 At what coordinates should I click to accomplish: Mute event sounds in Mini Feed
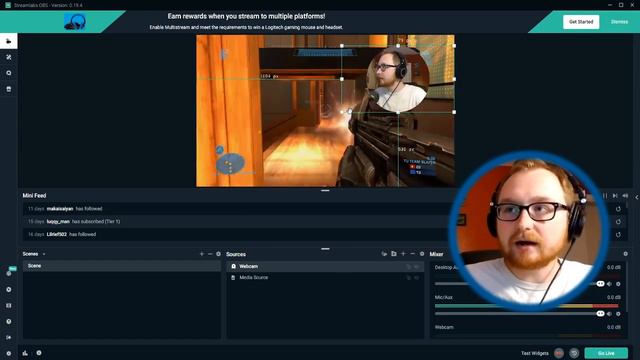coord(624,196)
